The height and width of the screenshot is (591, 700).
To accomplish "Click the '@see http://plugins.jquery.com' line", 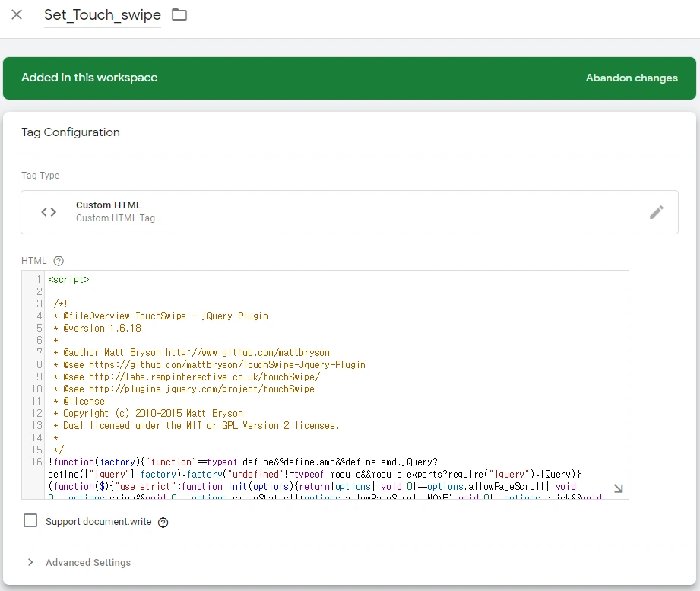I will (x=184, y=389).
